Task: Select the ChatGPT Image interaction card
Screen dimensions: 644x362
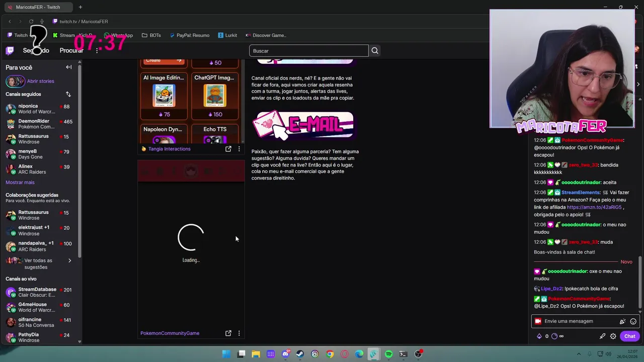Action: (x=215, y=96)
